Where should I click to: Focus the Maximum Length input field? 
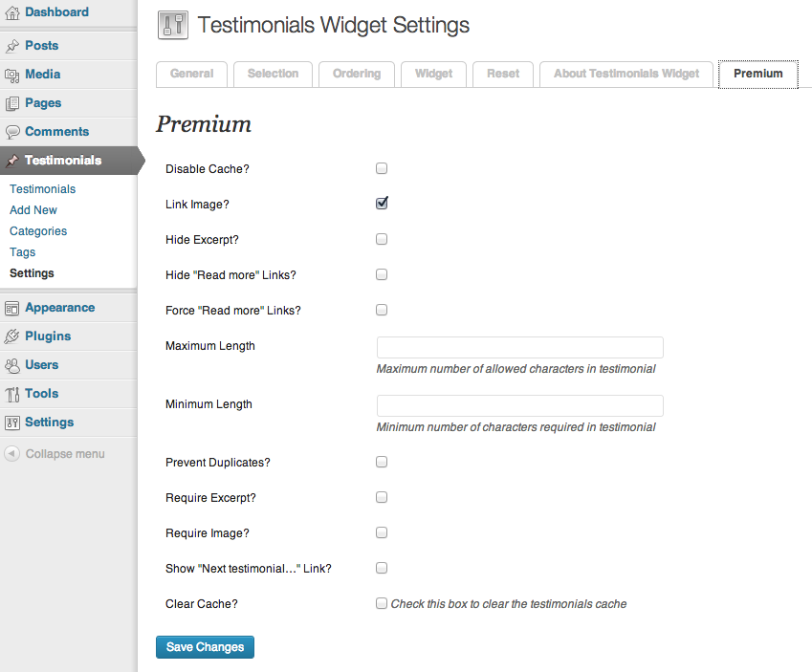click(x=520, y=347)
